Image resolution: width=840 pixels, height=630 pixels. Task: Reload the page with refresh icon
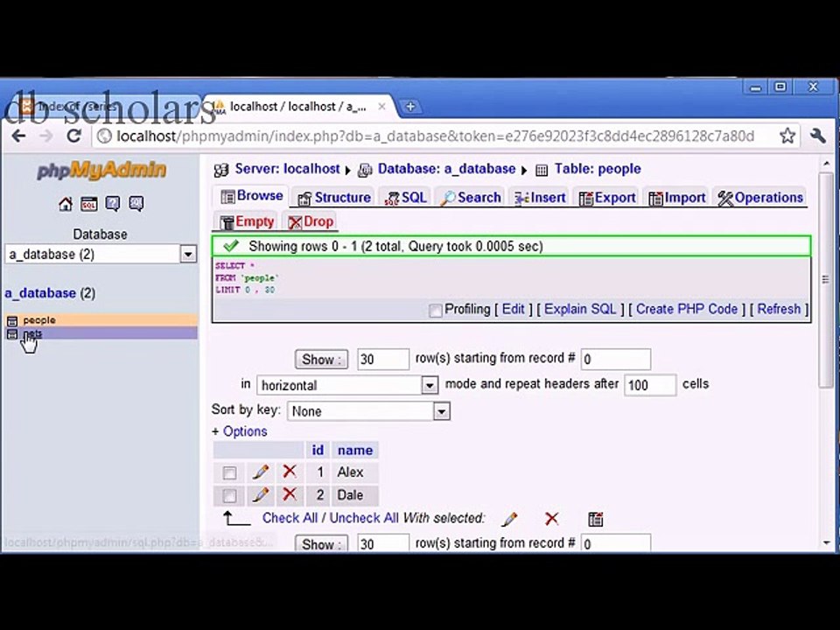click(73, 136)
